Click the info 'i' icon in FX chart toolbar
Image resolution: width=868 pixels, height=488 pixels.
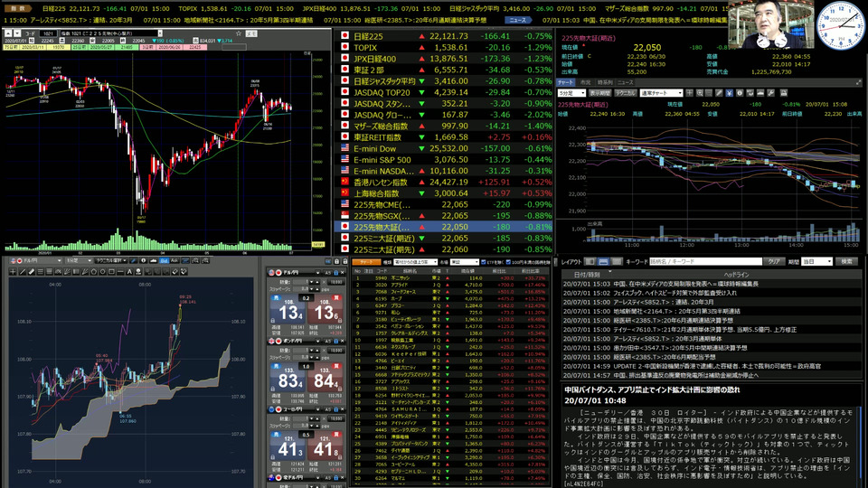[x=144, y=260]
